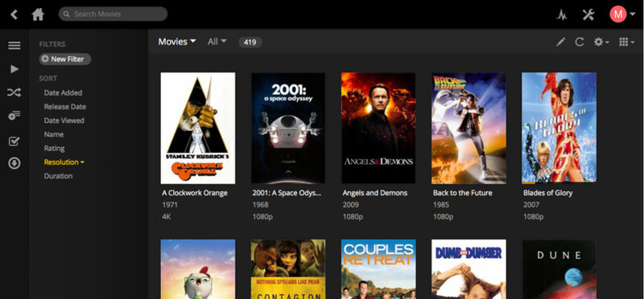Open the M user account menu
The height and width of the screenshot is (299, 644).
pyautogui.click(x=621, y=14)
